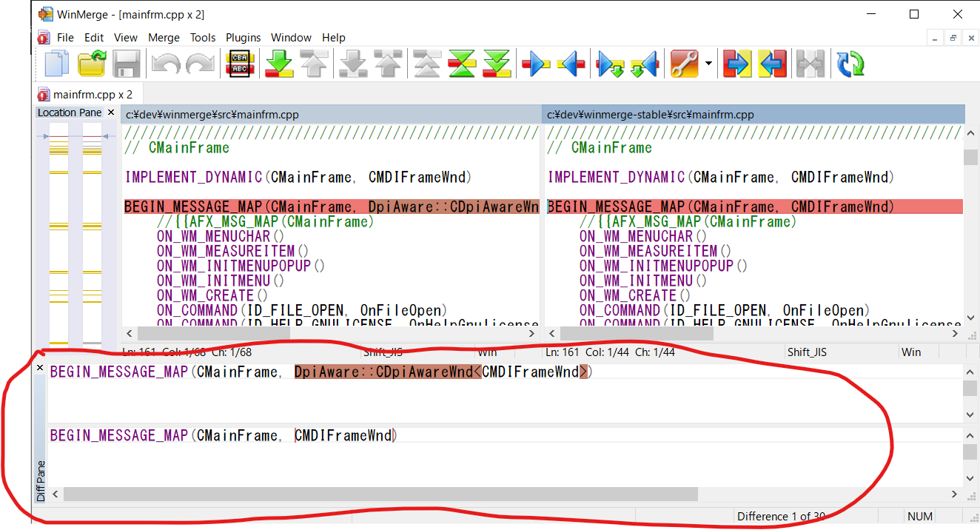Open the Plugins menu
980x530 pixels.
click(x=243, y=37)
